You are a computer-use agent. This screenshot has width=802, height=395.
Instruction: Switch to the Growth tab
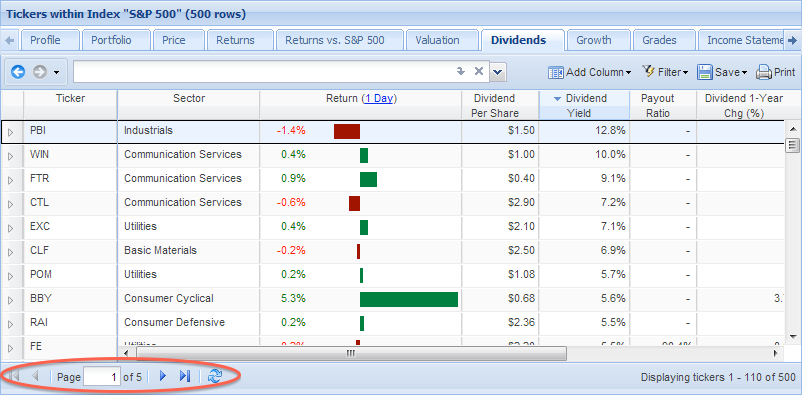593,40
